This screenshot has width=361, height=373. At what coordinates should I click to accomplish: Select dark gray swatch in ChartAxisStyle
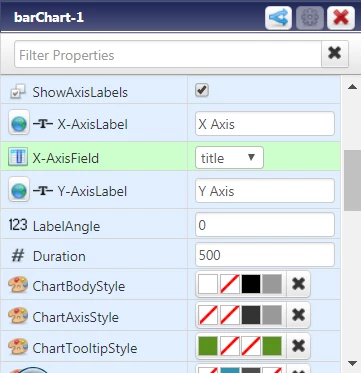click(251, 315)
